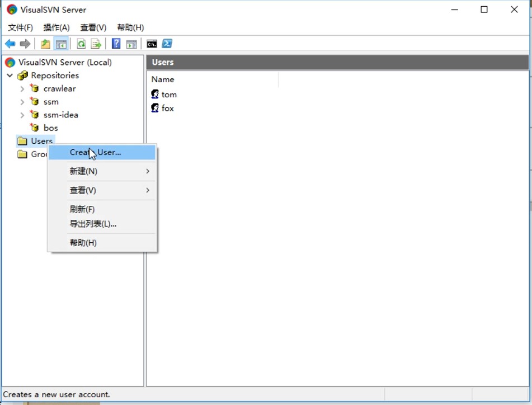The image size is (532, 405).
Task: Click the ssm-idea repository icon
Action: point(34,115)
